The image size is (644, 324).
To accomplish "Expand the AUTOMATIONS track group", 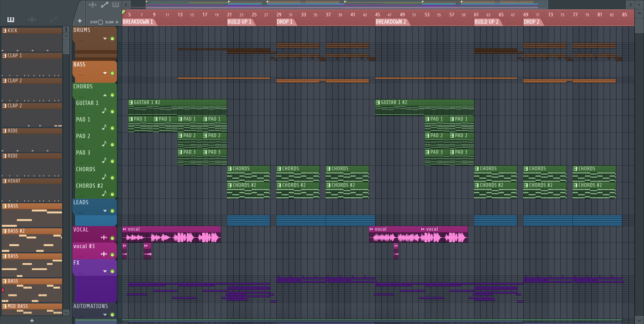I will pyautogui.click(x=105, y=315).
